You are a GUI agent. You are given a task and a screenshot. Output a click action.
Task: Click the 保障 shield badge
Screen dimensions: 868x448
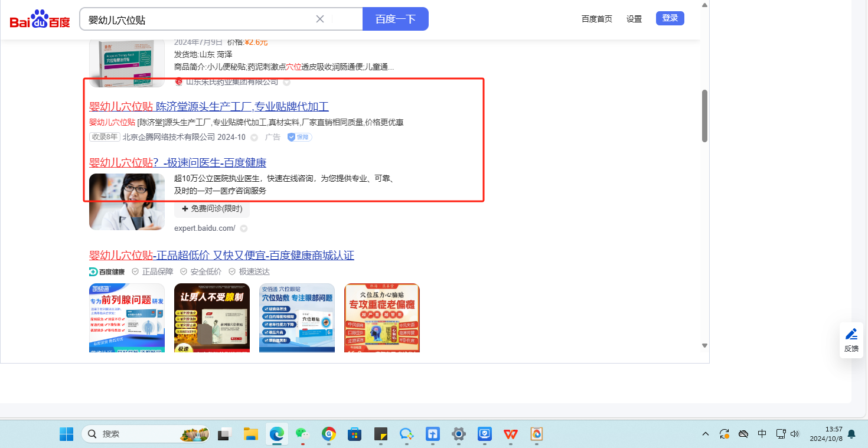(299, 137)
